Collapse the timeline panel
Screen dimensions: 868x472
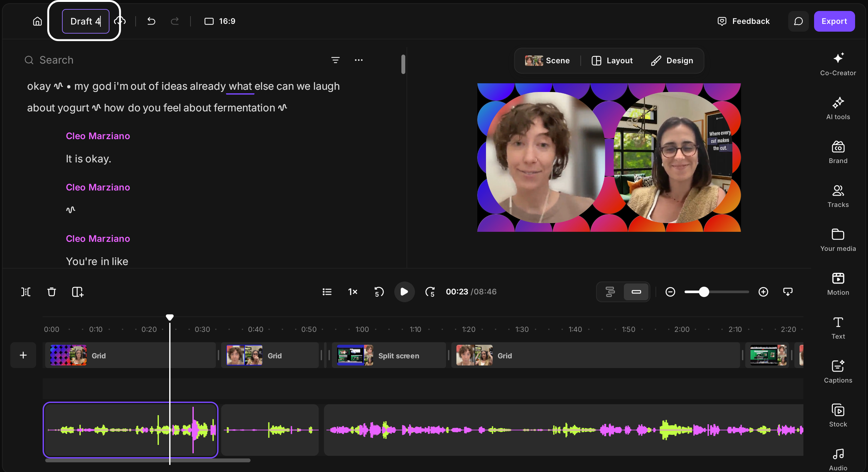(788, 292)
